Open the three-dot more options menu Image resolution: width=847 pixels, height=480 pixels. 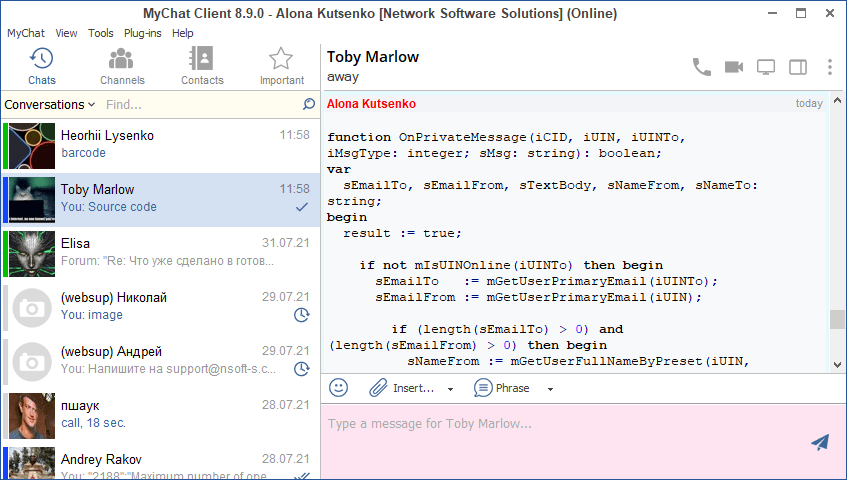(x=830, y=67)
